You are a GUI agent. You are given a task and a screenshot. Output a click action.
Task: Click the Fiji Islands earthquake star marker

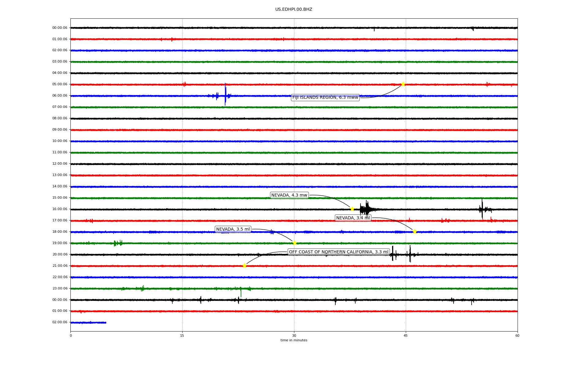point(403,84)
